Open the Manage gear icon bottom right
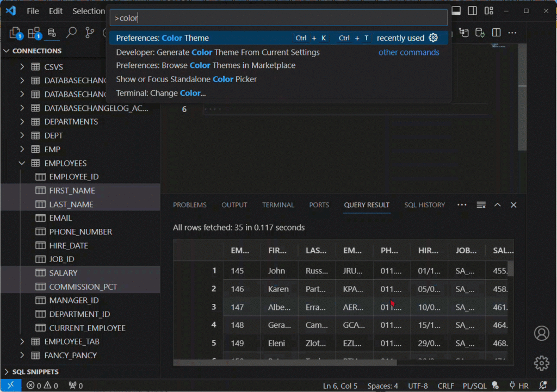This screenshot has width=557, height=392. tap(541, 363)
